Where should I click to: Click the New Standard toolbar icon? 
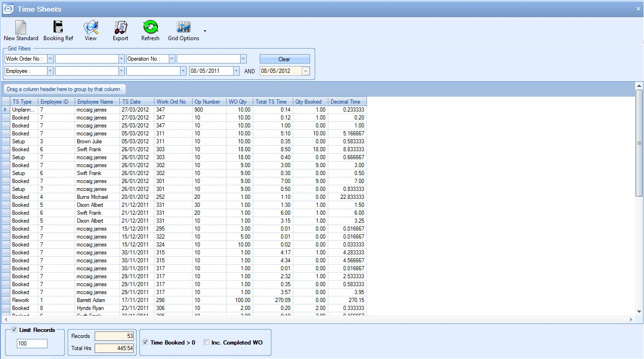point(21,28)
